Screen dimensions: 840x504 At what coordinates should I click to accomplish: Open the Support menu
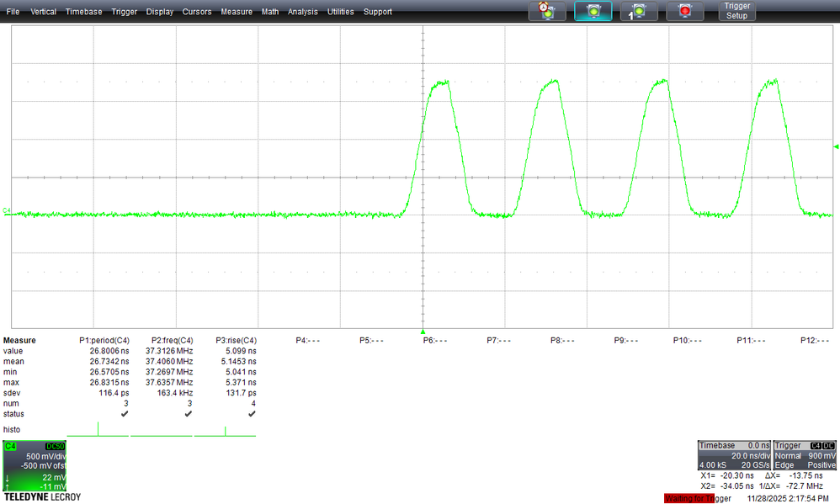(x=378, y=11)
